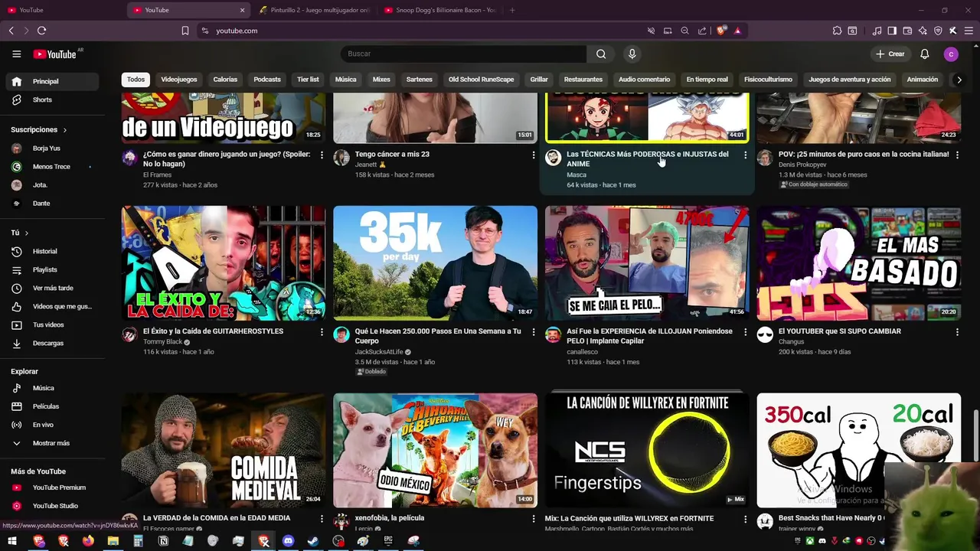Switch to Pinturillo 2 browser tab

point(314,10)
